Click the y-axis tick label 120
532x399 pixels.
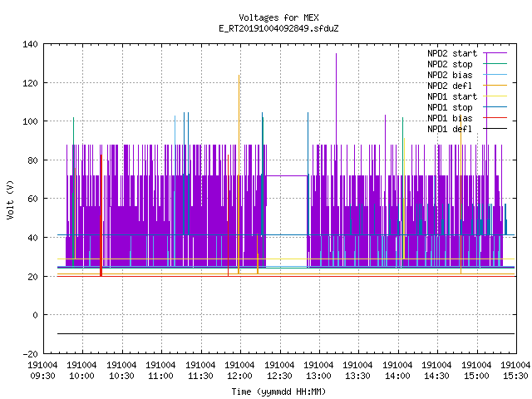pos(30,83)
